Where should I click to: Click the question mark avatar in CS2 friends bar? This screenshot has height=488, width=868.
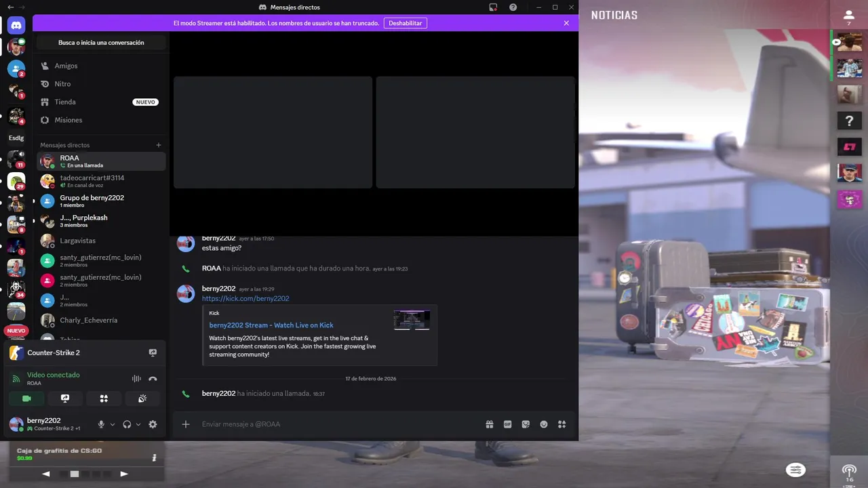pos(849,121)
